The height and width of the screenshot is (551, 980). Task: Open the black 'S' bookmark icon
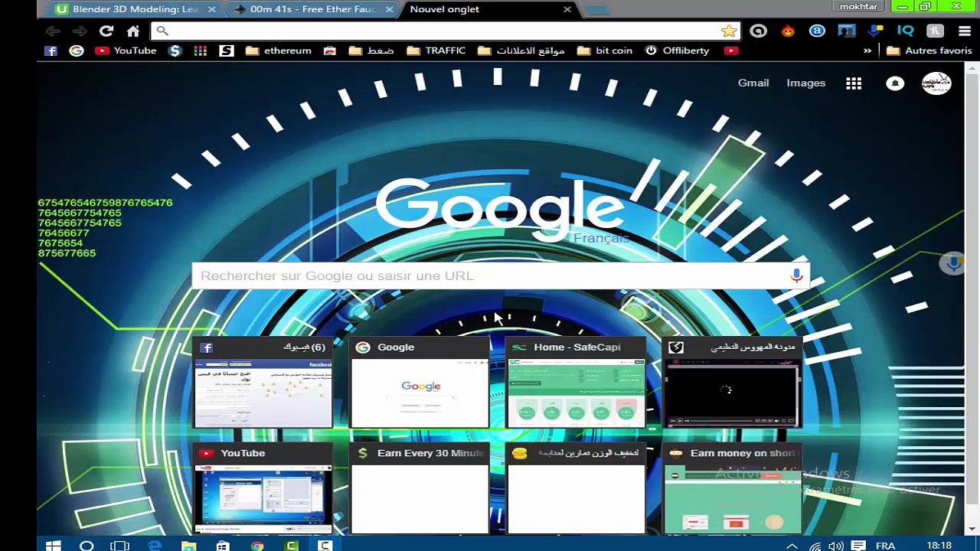click(x=227, y=51)
